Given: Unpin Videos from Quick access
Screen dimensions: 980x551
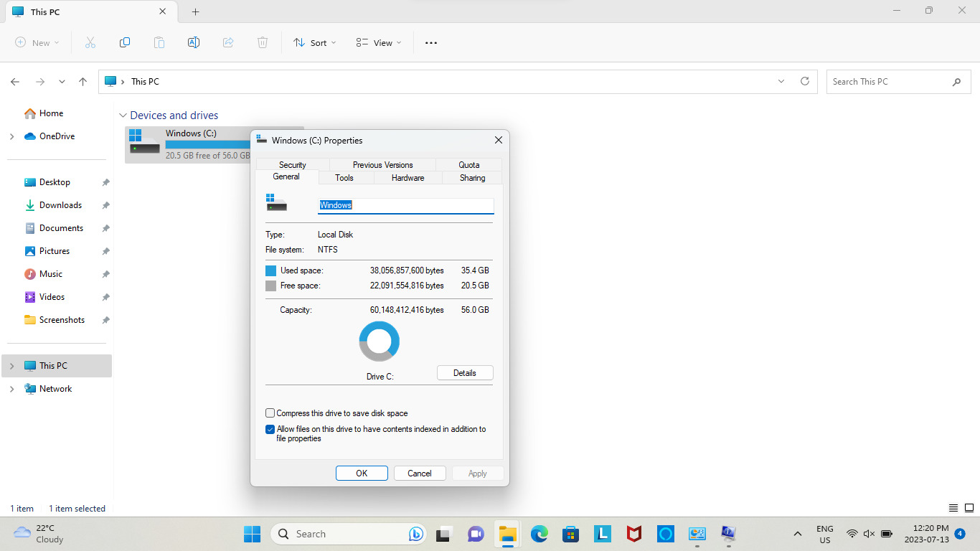Looking at the screenshot, I should point(105,297).
